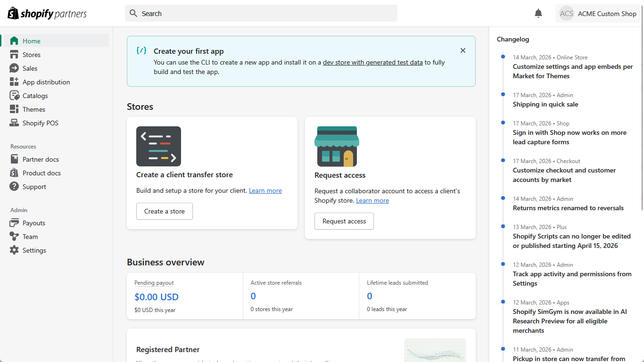The height and width of the screenshot is (362, 644).
Task: Select Themes in the sidebar
Action: pyautogui.click(x=56, y=109)
